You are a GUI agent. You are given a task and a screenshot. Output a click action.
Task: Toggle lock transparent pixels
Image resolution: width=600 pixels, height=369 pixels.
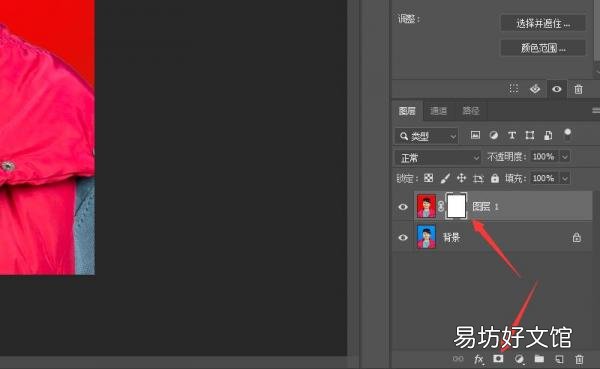click(x=429, y=178)
